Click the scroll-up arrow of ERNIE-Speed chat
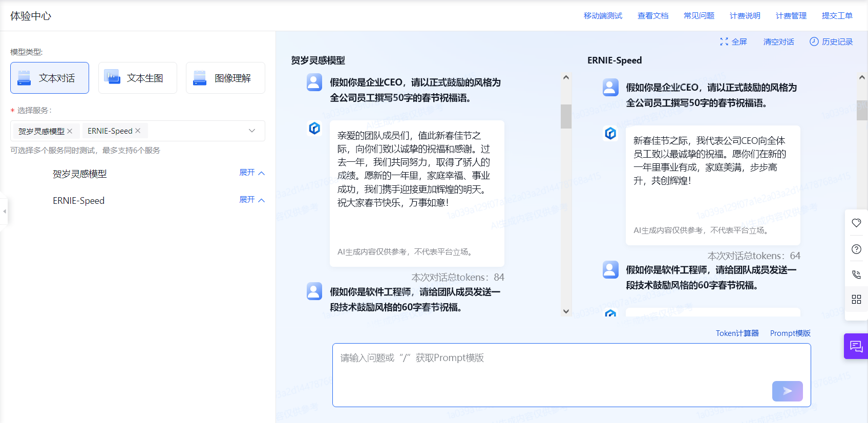868x423 pixels. [862, 78]
